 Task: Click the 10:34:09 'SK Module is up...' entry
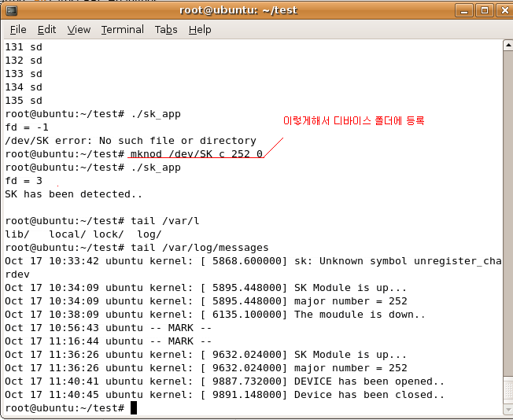(x=350, y=288)
